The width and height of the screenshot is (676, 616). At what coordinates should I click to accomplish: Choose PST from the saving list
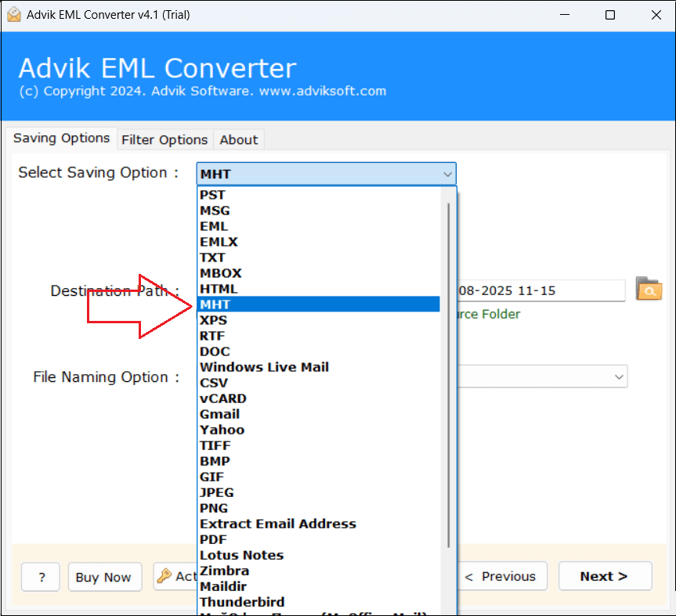(318, 195)
